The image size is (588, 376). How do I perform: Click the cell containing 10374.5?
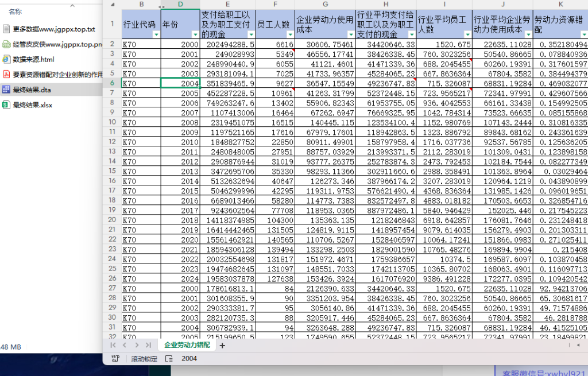pyautogui.click(x=444, y=259)
